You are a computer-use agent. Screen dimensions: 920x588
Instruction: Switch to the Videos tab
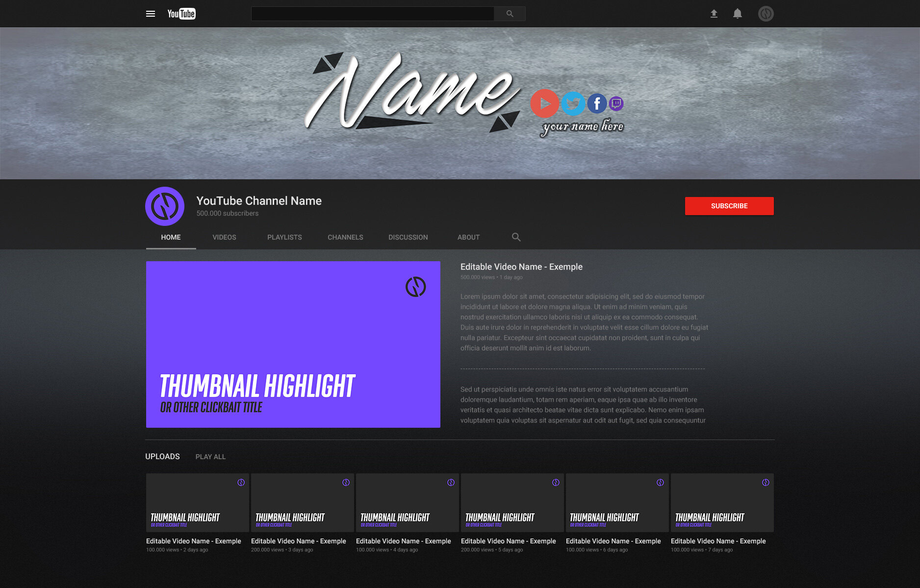tap(224, 237)
